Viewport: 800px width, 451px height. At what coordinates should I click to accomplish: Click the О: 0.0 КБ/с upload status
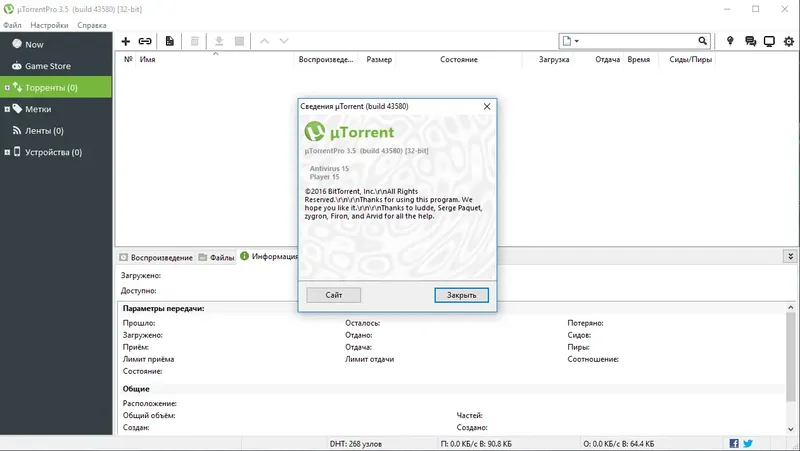tap(618, 444)
